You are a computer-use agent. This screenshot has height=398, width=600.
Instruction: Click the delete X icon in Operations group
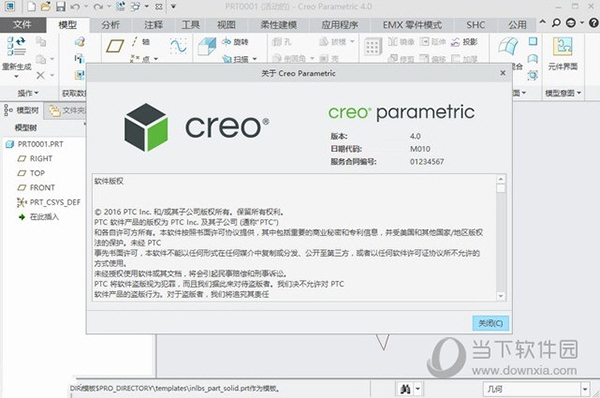(40, 75)
